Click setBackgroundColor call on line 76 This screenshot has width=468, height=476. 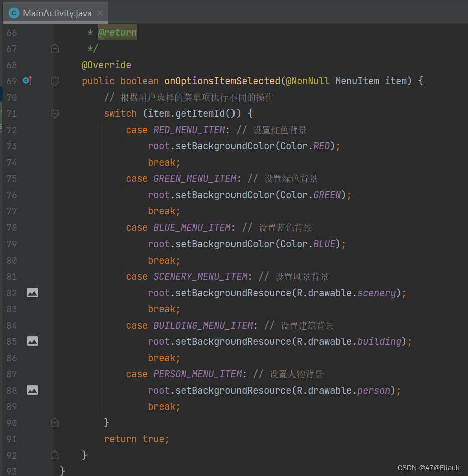tap(225, 195)
